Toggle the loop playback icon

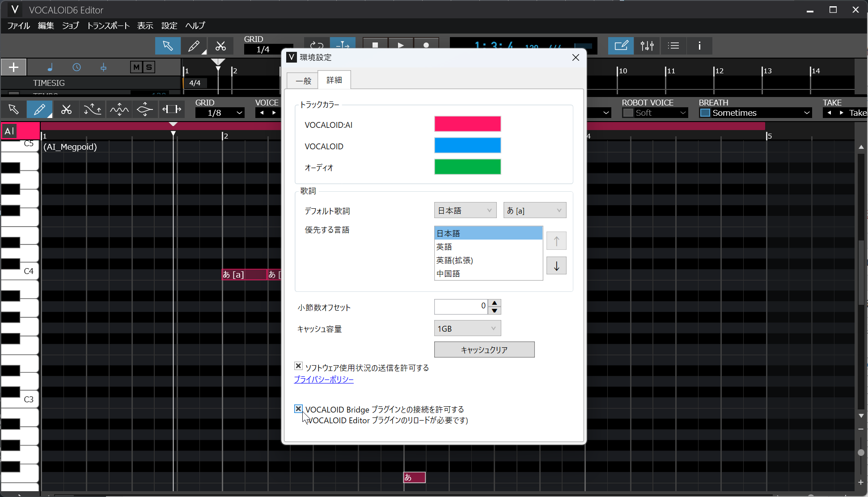(317, 45)
